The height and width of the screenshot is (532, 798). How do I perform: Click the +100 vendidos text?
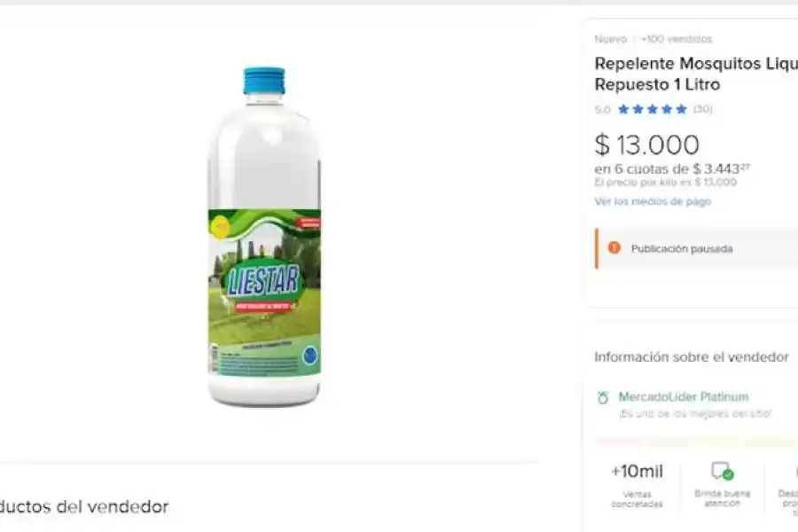(677, 39)
